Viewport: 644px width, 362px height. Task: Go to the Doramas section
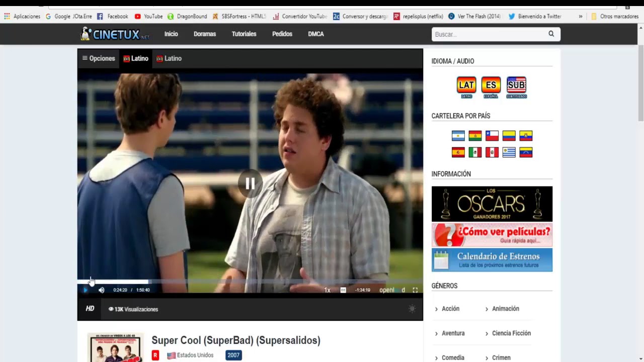point(205,34)
